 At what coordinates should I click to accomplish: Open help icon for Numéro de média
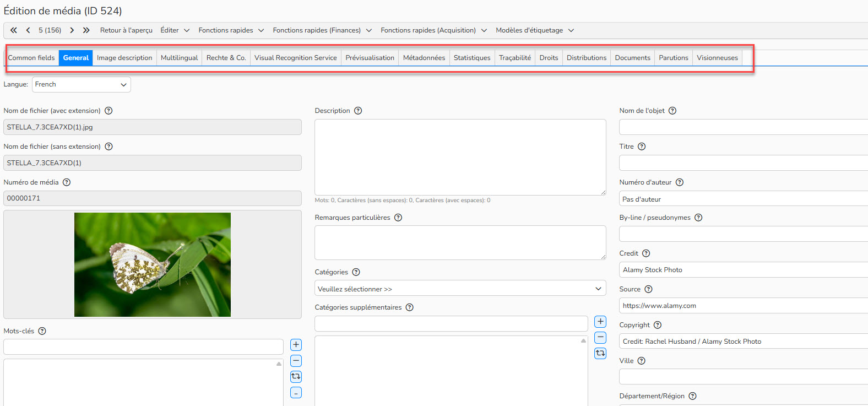click(67, 182)
